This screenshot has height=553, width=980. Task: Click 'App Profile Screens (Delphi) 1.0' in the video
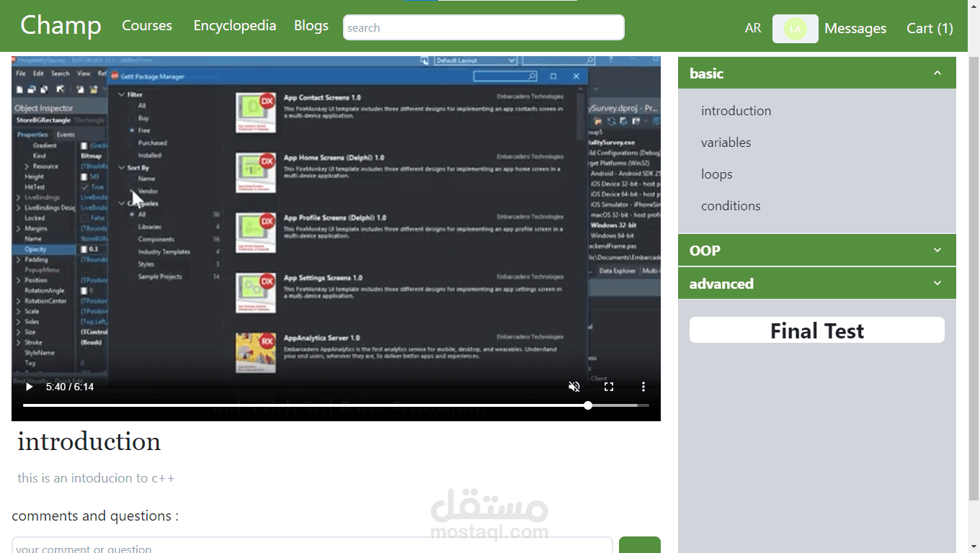pyautogui.click(x=335, y=217)
